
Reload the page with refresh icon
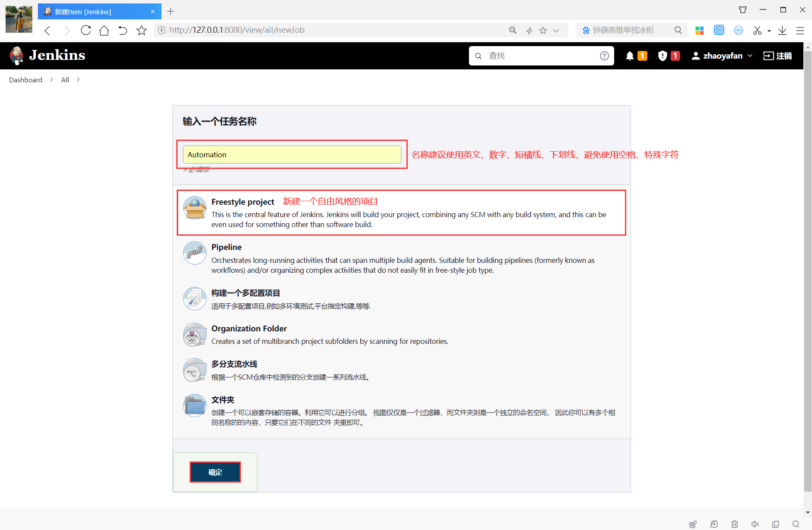pyautogui.click(x=86, y=30)
